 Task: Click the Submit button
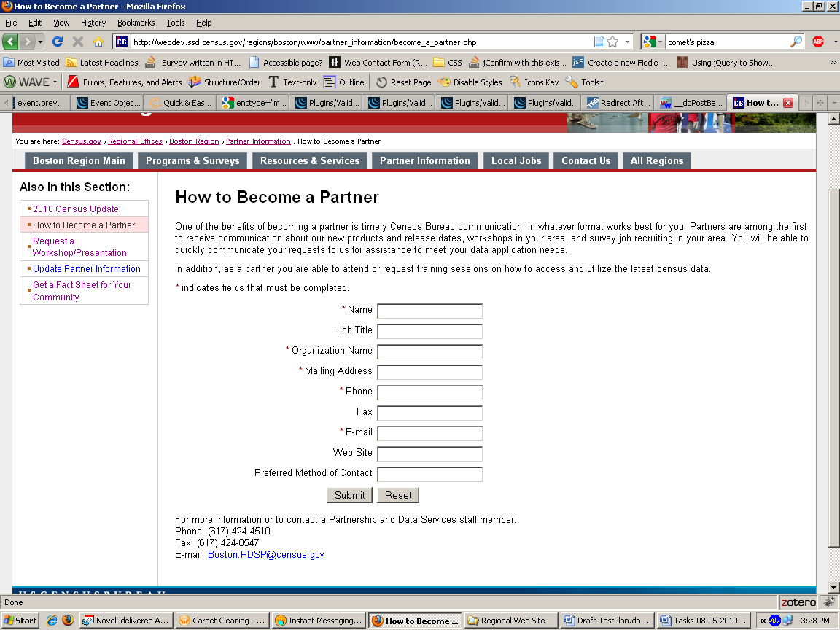[349, 495]
